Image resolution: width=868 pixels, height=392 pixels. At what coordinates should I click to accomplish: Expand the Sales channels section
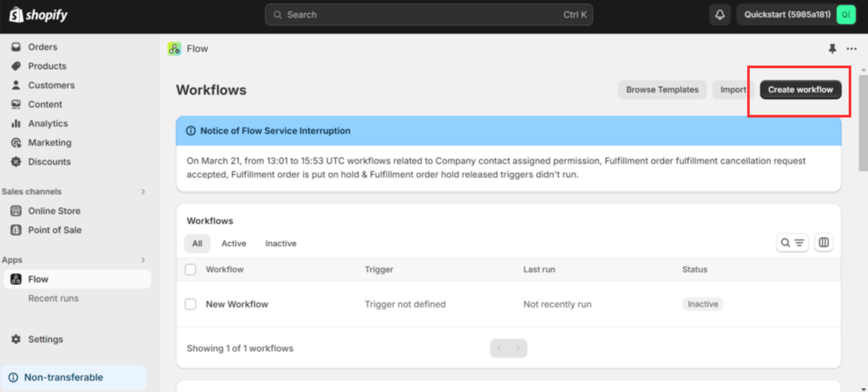click(143, 192)
